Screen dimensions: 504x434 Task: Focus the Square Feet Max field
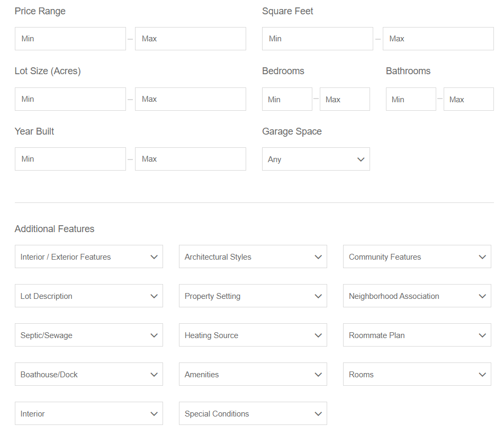coord(438,39)
